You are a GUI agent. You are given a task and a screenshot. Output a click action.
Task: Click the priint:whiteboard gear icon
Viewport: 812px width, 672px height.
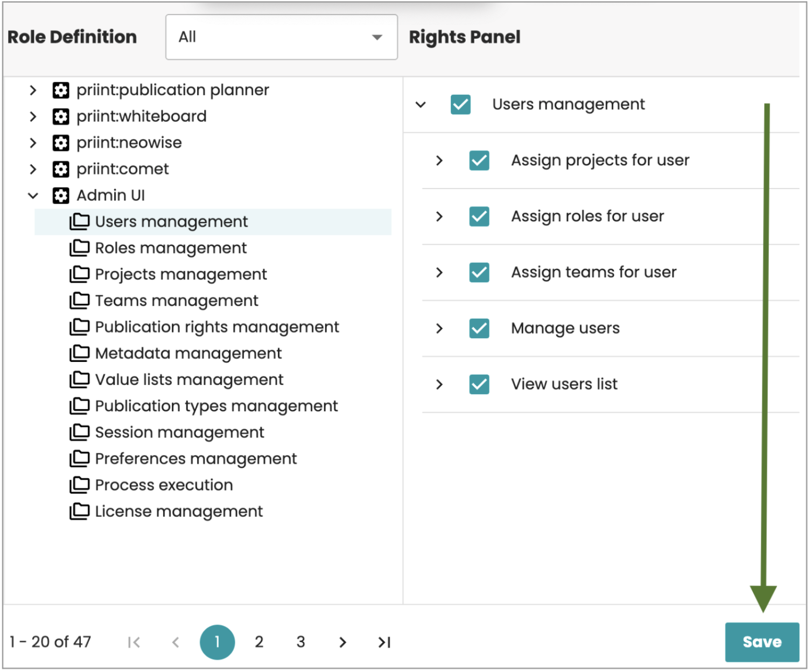[60, 117]
